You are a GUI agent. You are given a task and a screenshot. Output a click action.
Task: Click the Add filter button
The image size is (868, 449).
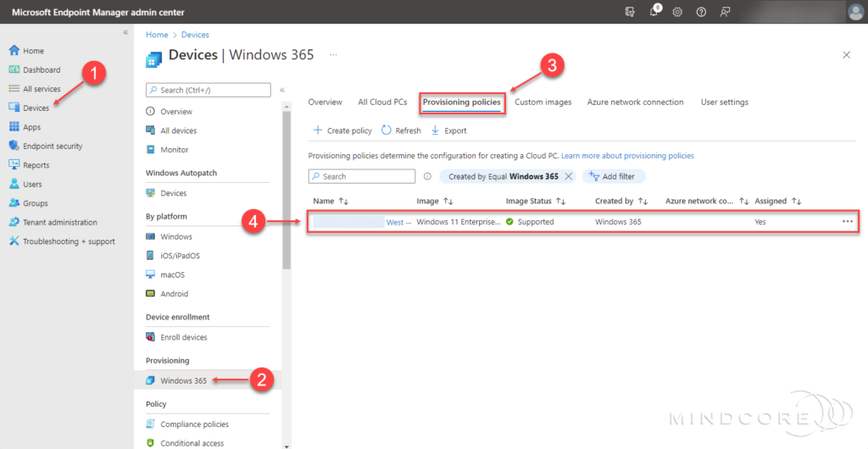point(614,176)
